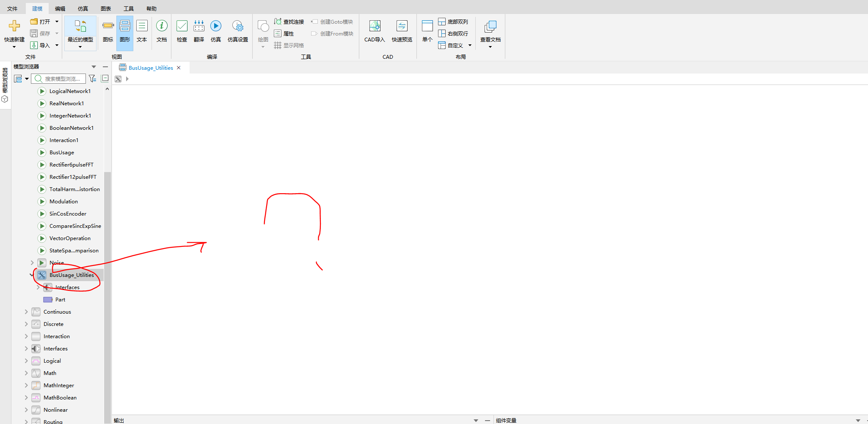868x424 pixels.
Task: Open the 打开 dropdown arrow
Action: point(57,22)
